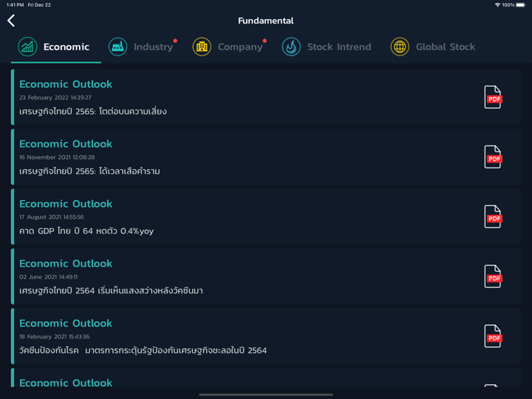Tap the Industry factory icon
Image resolution: width=532 pixels, height=399 pixels.
pos(117,47)
